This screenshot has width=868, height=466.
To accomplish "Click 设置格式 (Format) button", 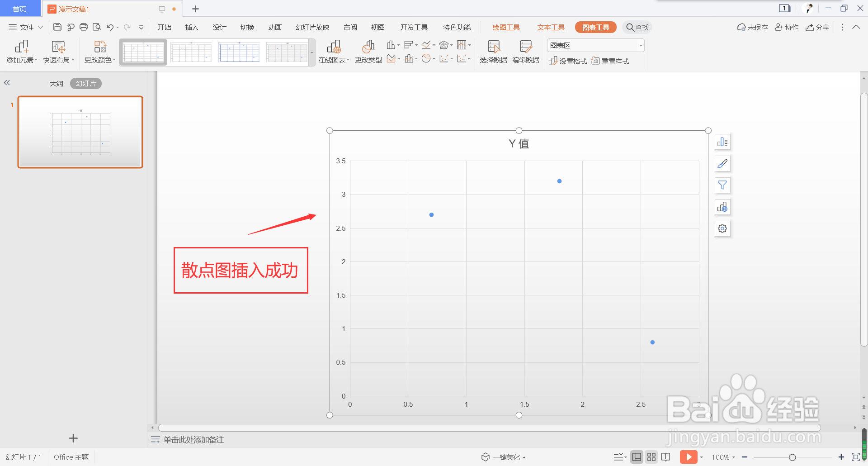I will click(x=568, y=61).
